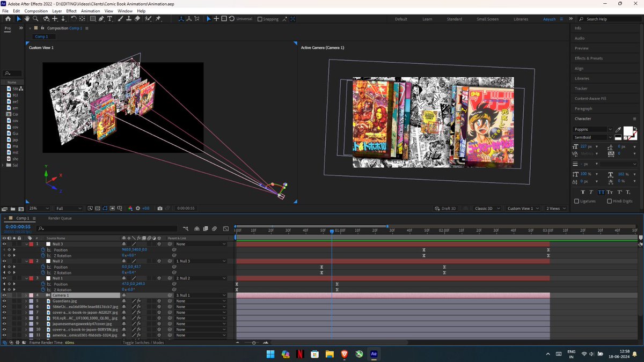
Task: Open the Paragraph panel
Action: tap(583, 109)
